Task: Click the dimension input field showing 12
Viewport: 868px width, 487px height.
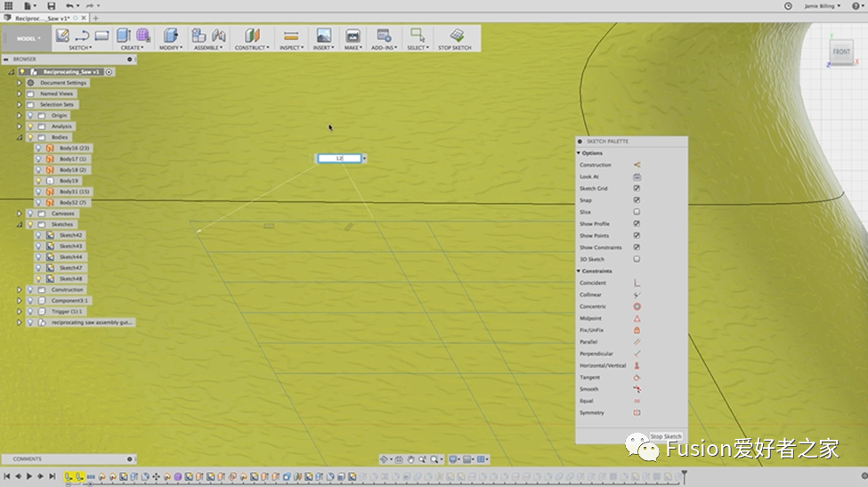Action: pos(338,158)
